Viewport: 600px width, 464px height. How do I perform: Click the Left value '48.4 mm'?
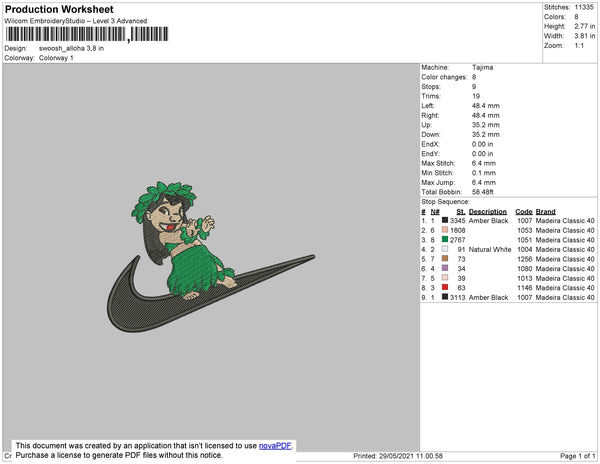click(486, 106)
